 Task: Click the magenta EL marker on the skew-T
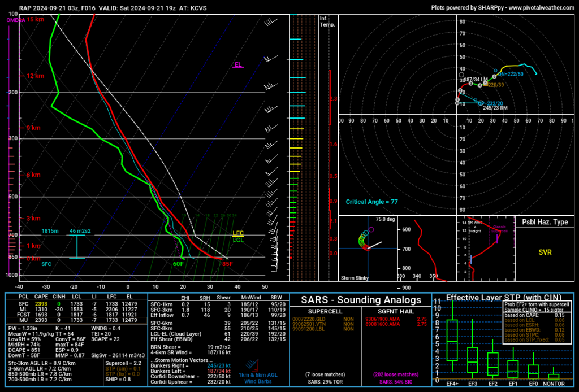pyautogui.click(x=239, y=65)
